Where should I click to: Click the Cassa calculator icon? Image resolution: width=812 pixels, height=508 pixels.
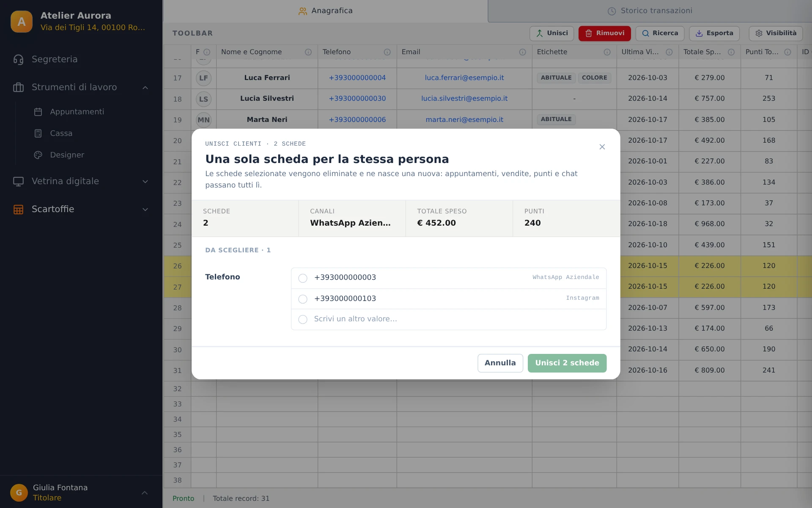coord(38,133)
